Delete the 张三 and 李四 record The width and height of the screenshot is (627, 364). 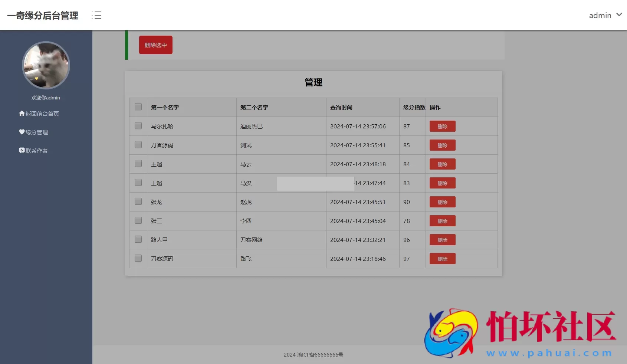[x=442, y=221]
